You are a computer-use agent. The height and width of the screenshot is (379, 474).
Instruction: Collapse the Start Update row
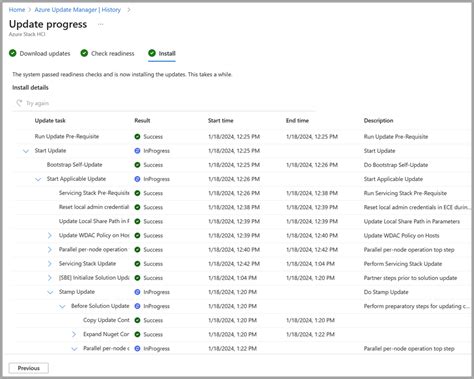click(26, 151)
